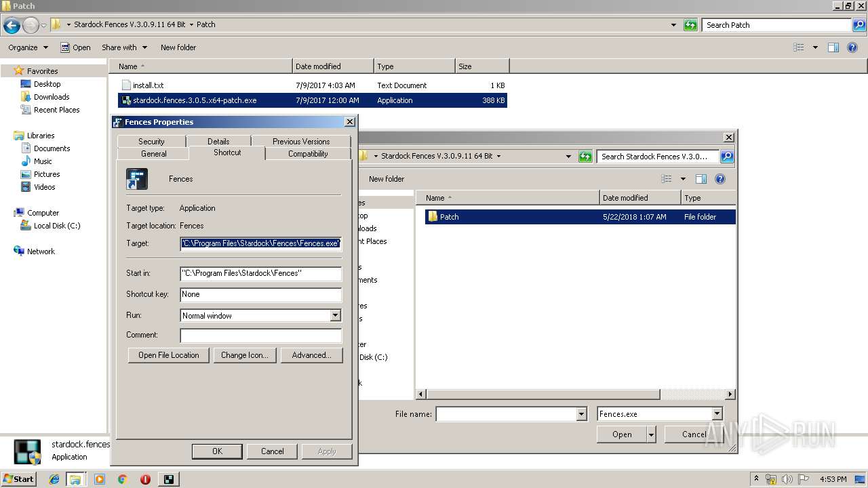The height and width of the screenshot is (488, 868).
Task: Click the Open File Location button
Action: [169, 355]
